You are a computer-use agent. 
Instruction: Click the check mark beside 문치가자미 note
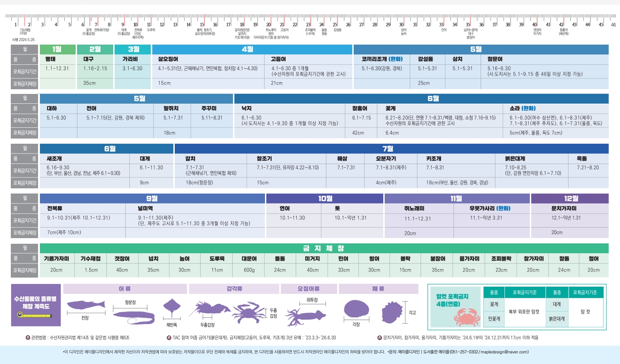point(380,337)
